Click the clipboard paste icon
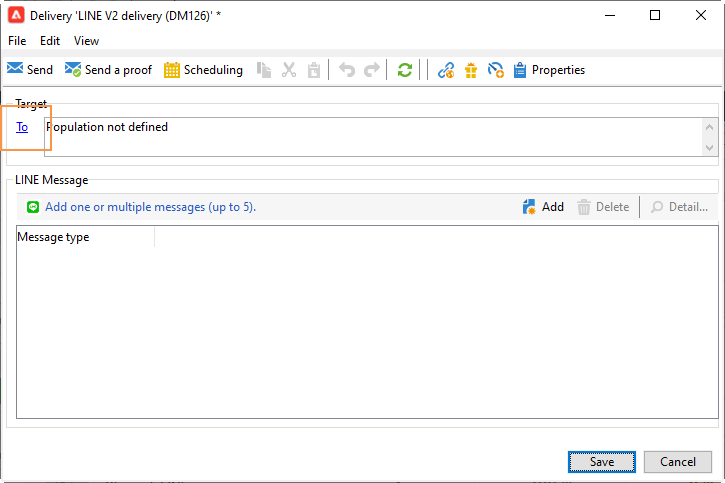This screenshot has height=483, width=725. (314, 70)
